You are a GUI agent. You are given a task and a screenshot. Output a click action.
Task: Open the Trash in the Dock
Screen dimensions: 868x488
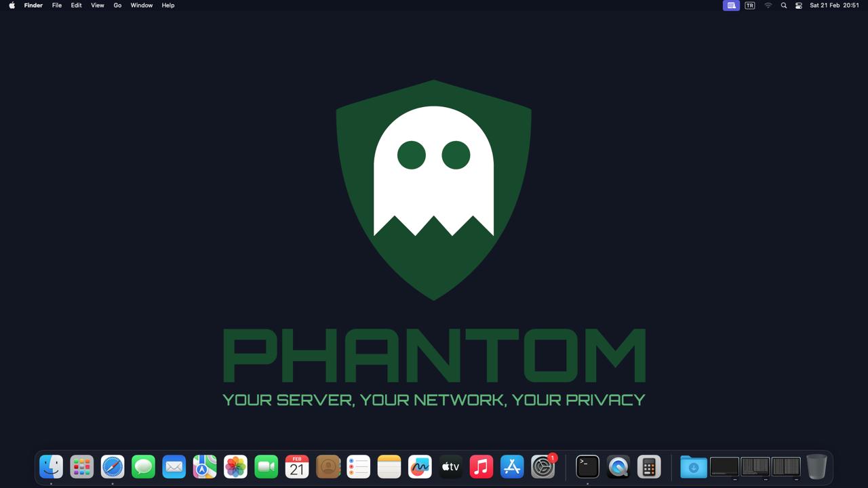click(x=816, y=467)
